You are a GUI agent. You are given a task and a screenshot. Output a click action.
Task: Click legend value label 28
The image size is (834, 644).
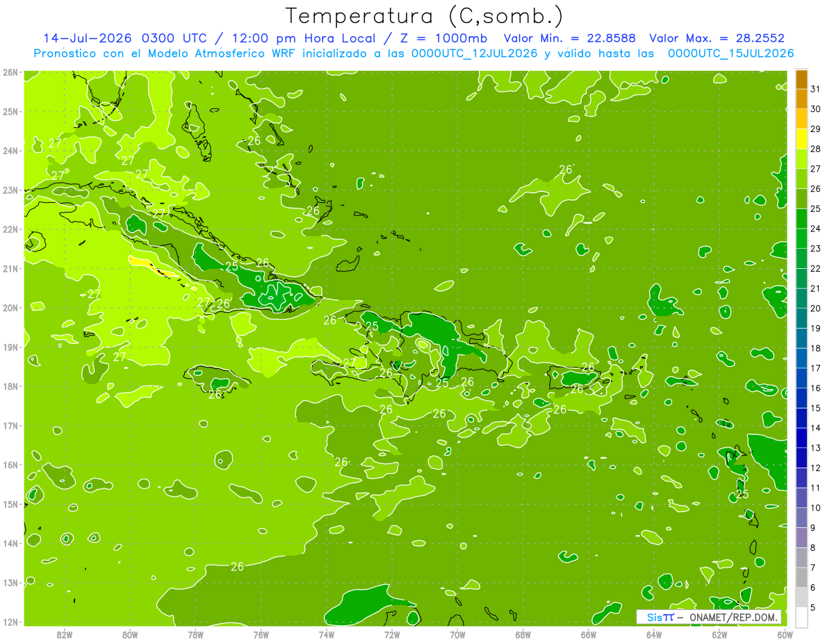coord(816,149)
